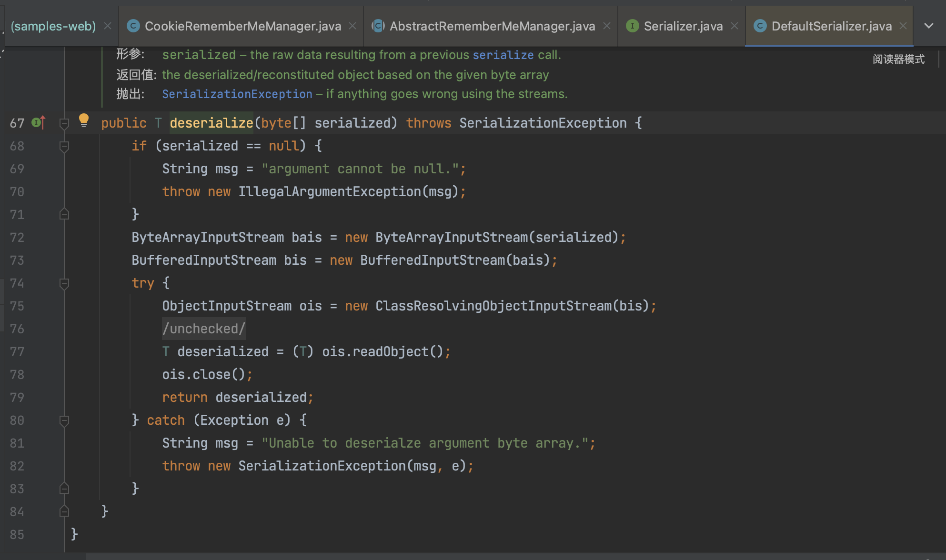
Task: Click fold end marker at line 84
Action: (x=64, y=511)
